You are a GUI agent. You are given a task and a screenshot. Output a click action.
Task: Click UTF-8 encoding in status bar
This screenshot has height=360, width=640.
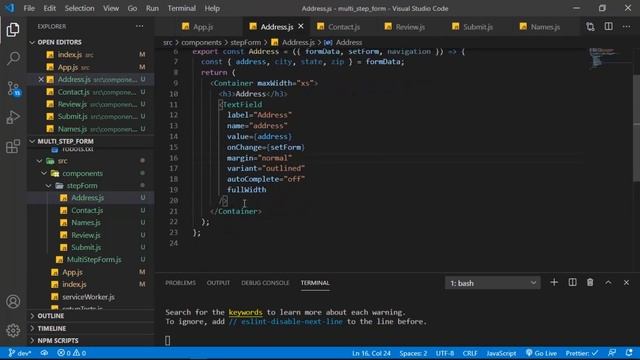click(445, 353)
